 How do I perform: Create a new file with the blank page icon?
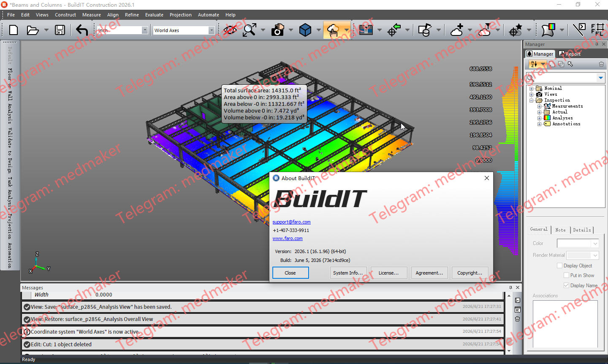pos(14,30)
